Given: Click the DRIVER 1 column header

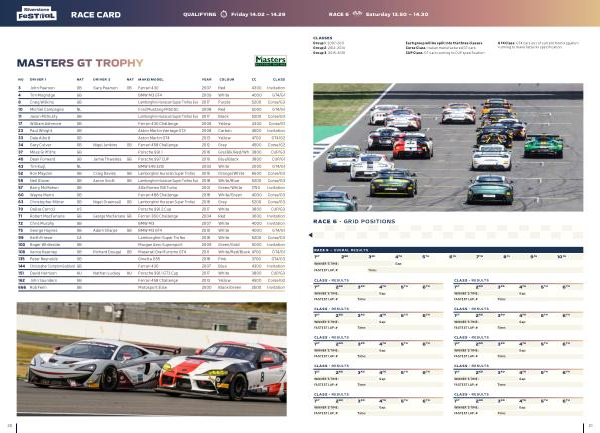Looking at the screenshot, I should click(x=38, y=80).
